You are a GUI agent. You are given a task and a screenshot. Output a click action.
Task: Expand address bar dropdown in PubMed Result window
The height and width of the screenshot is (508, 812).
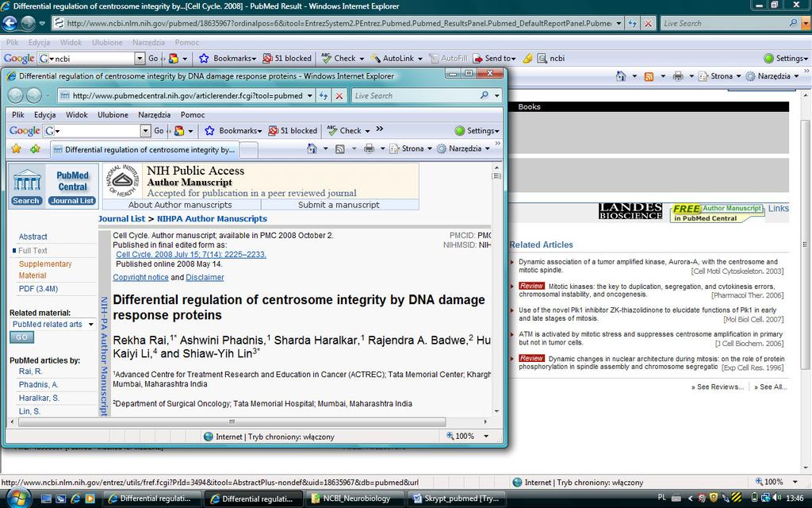pyautogui.click(x=619, y=23)
